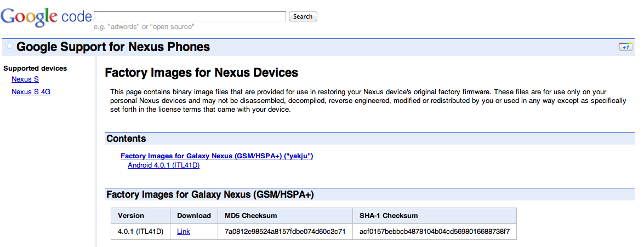
Task: Click the MD5 checksum value
Action: [285, 232]
